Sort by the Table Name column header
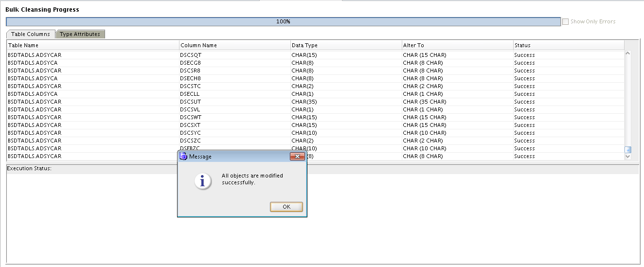Image resolution: width=644 pixels, height=267 pixels. (x=92, y=45)
